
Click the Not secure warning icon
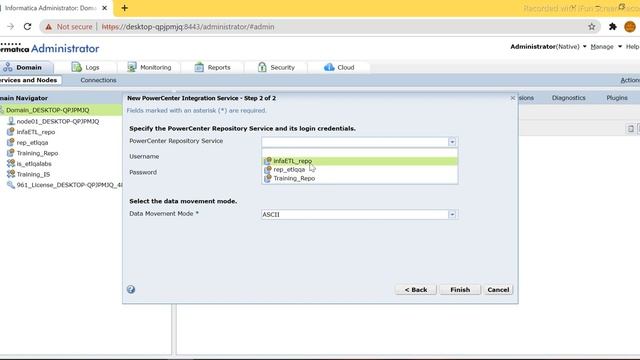(49, 27)
